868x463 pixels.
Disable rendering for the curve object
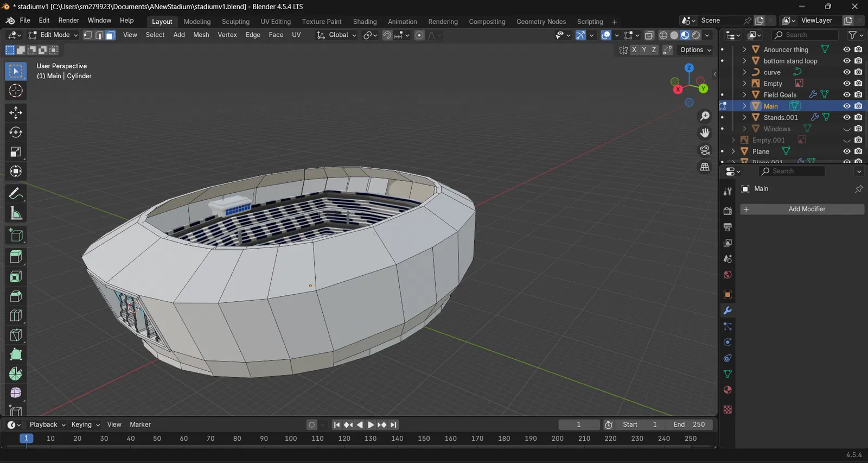(x=858, y=72)
